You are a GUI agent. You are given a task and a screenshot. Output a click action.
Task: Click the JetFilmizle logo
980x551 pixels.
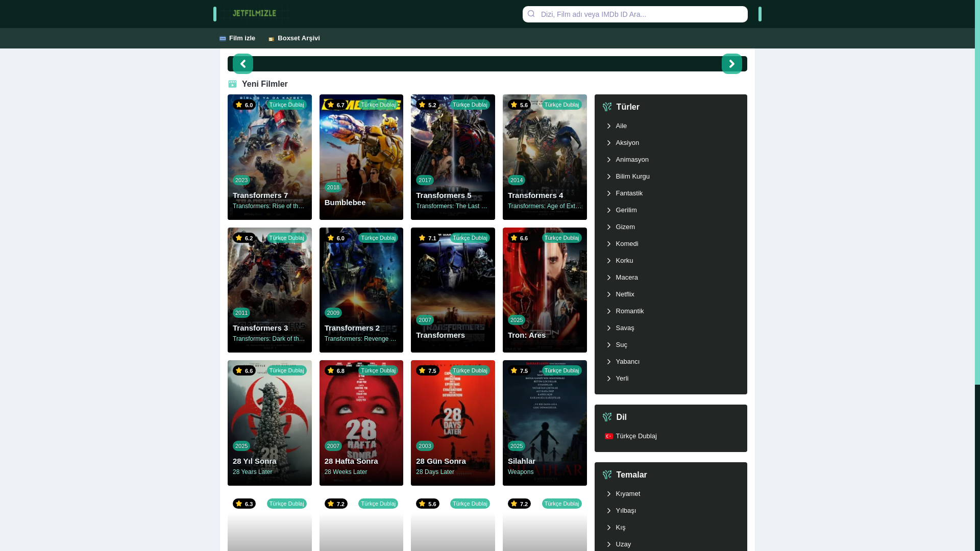click(254, 14)
